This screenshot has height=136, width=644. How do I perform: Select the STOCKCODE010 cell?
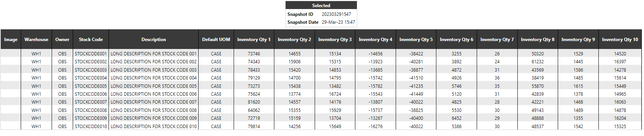tap(90, 126)
